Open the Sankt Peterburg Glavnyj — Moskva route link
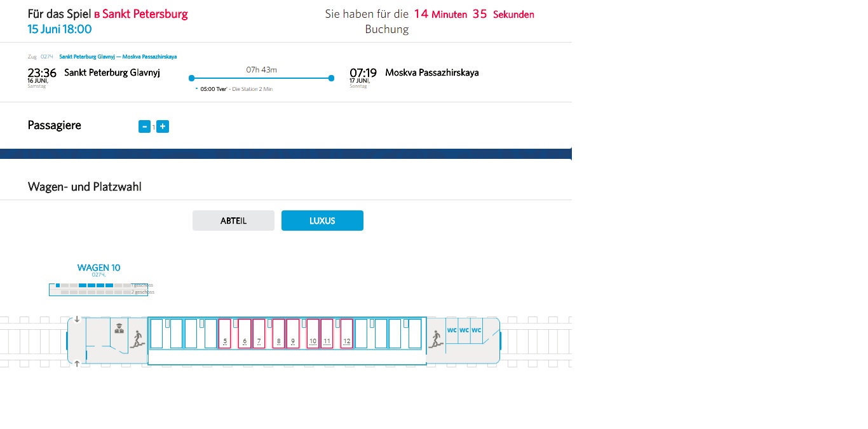Image resolution: width=868 pixels, height=429 pixels. tap(118, 57)
